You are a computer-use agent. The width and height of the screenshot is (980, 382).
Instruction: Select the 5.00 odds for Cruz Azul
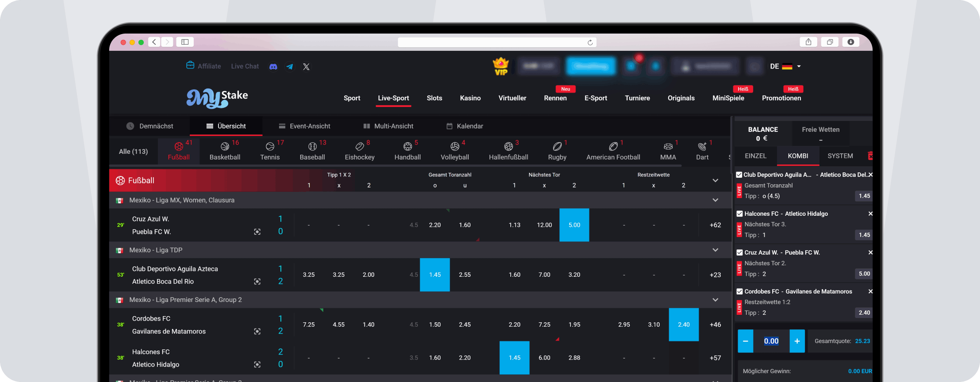(574, 225)
